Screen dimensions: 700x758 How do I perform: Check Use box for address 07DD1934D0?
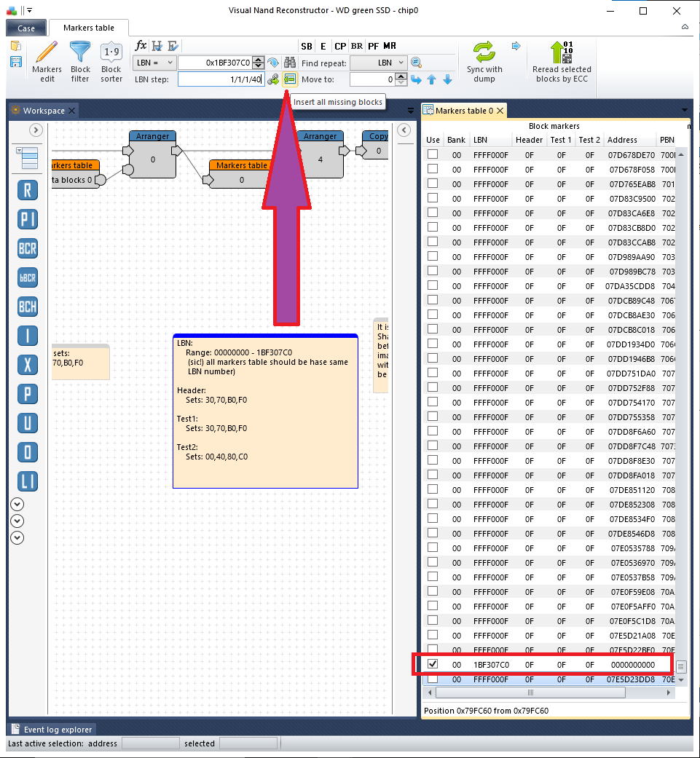(433, 344)
